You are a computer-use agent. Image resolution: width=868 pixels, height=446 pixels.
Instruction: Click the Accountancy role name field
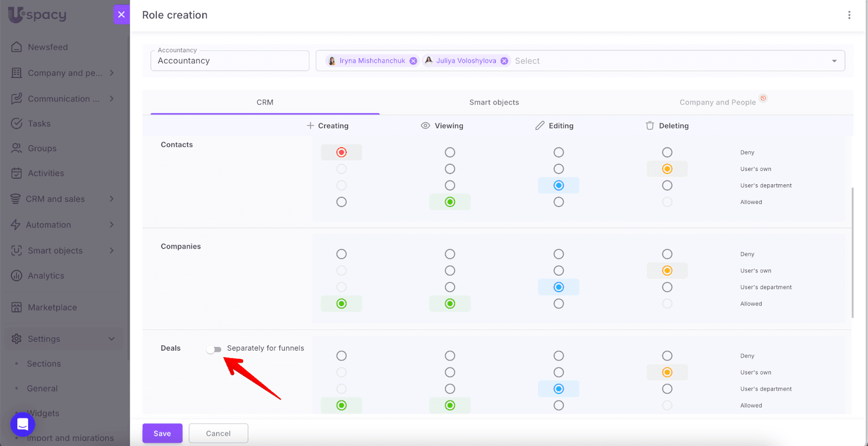[229, 61]
